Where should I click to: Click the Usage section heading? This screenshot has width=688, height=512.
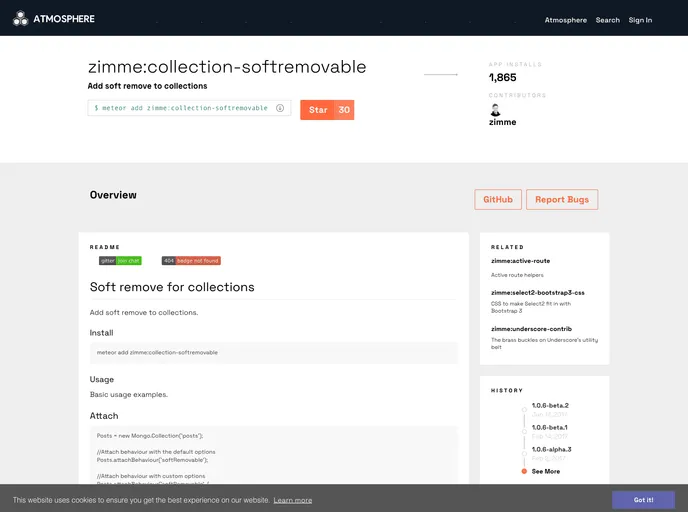coord(102,380)
